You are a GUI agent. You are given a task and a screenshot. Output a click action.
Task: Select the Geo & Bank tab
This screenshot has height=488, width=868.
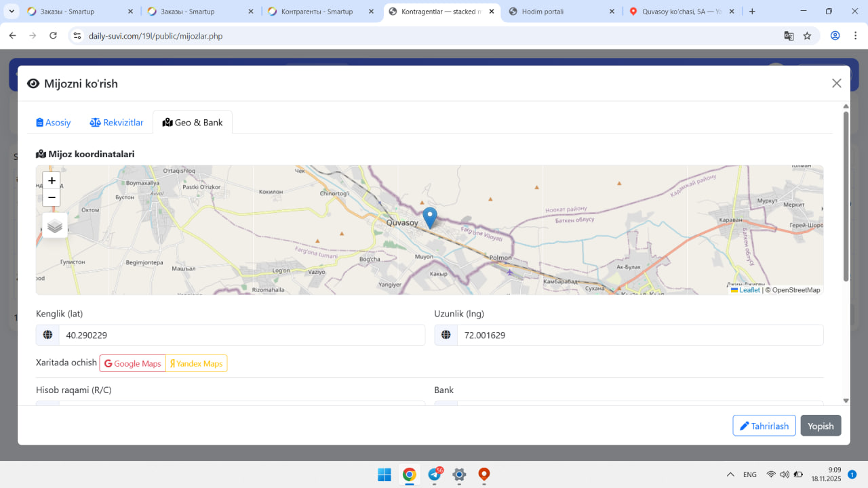coord(193,123)
